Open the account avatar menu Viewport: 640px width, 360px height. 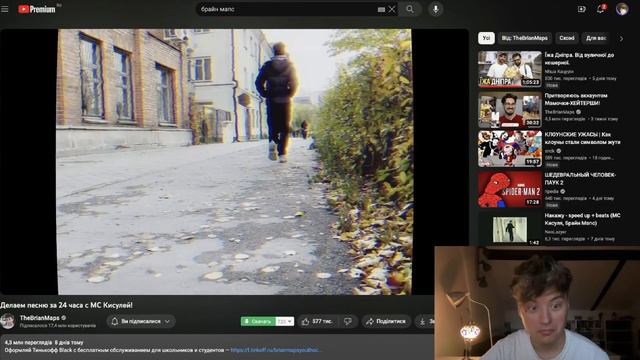coord(622,9)
